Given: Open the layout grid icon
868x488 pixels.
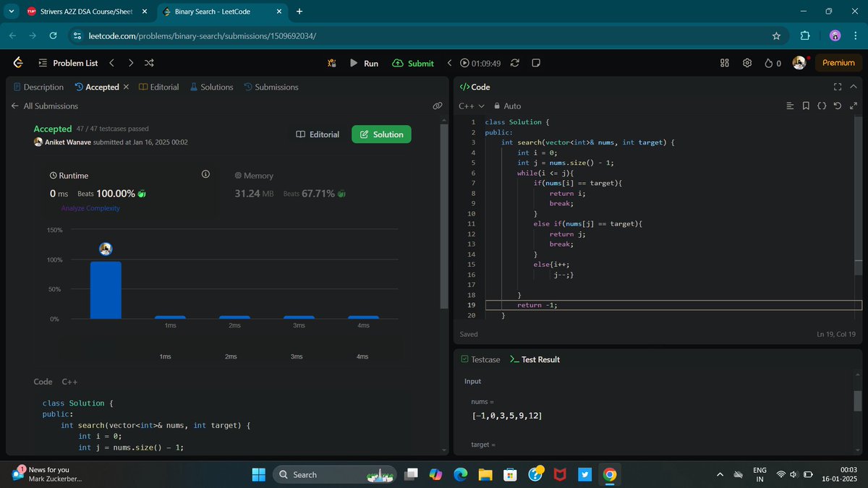Looking at the screenshot, I should [x=725, y=63].
